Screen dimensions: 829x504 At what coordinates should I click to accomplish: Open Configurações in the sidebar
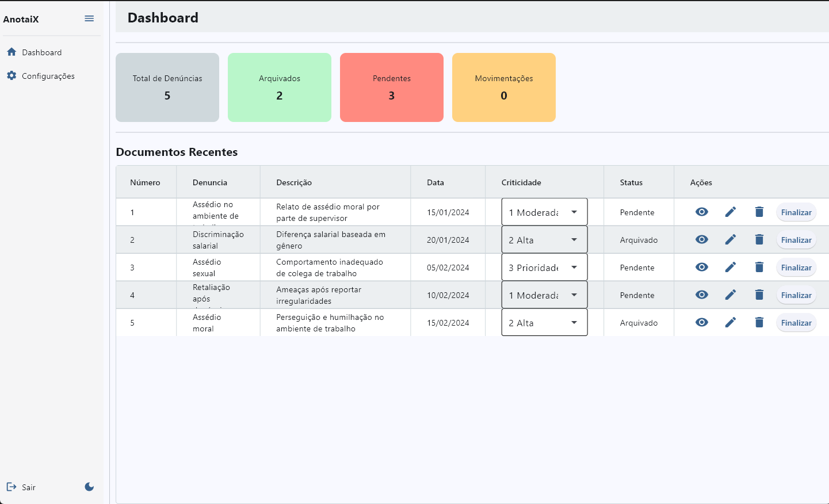(x=48, y=76)
